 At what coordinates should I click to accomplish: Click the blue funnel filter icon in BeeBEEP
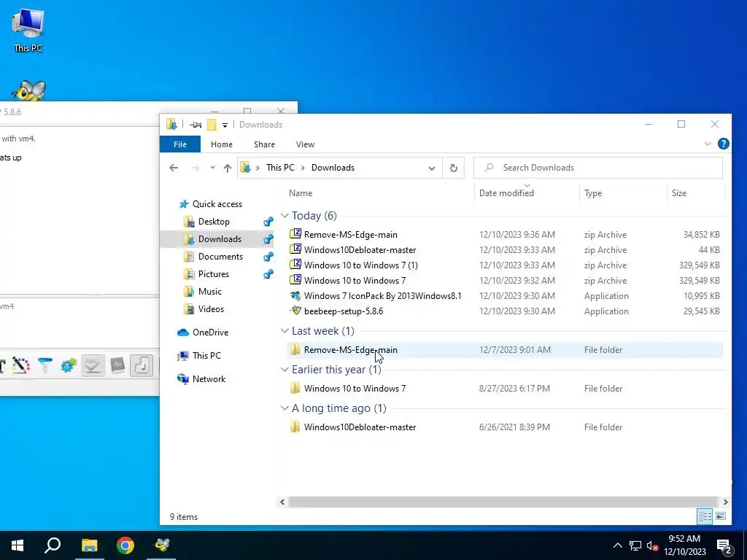click(44, 365)
